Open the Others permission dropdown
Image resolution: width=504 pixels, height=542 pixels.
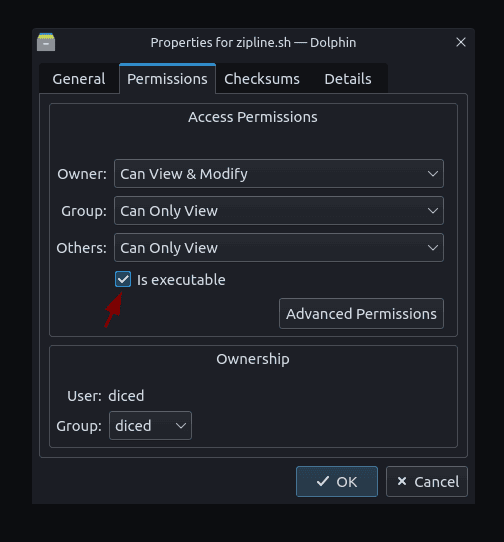[279, 247]
